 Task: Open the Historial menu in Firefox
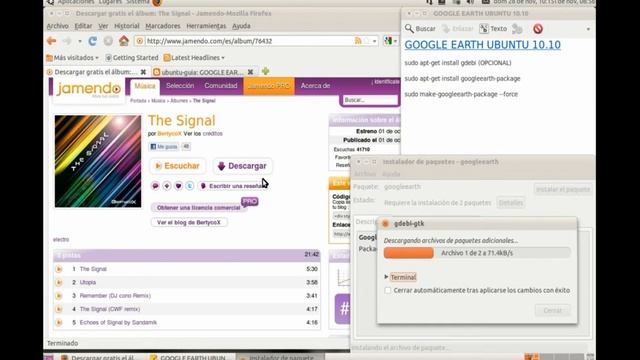tap(127, 26)
